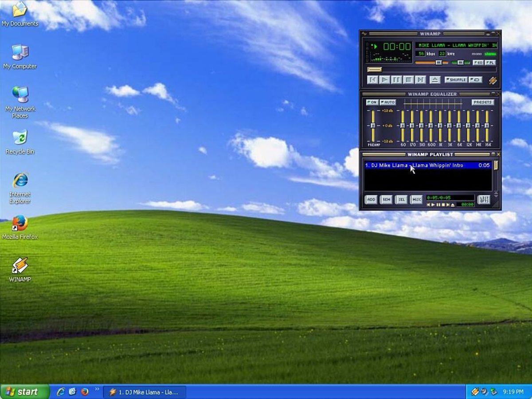The image size is (532, 399).
Task: Launch Firefox from Quick Launch bar
Action: tap(85, 391)
